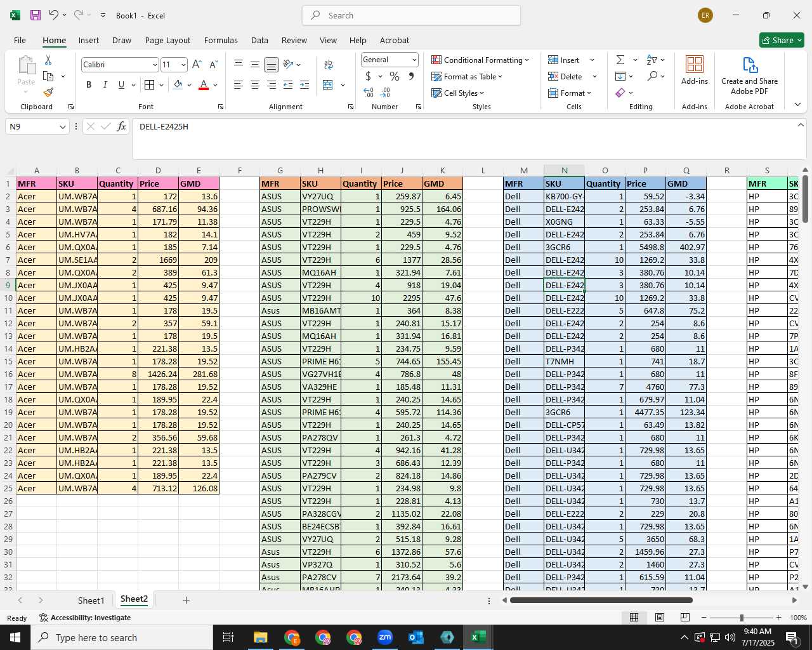The width and height of the screenshot is (812, 650).
Task: Toggle Center alignment
Action: [255, 84]
